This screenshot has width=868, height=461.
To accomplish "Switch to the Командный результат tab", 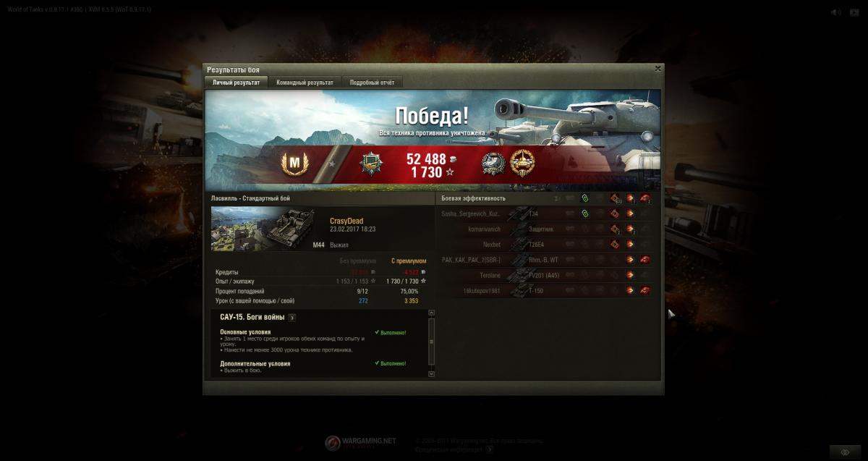I will [x=305, y=83].
